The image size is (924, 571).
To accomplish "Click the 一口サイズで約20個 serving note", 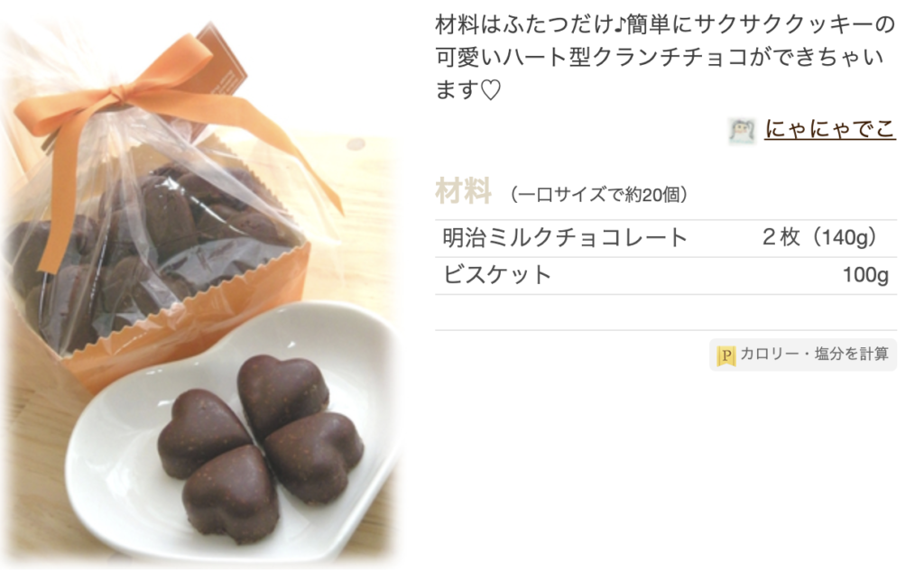I will coord(599,195).
